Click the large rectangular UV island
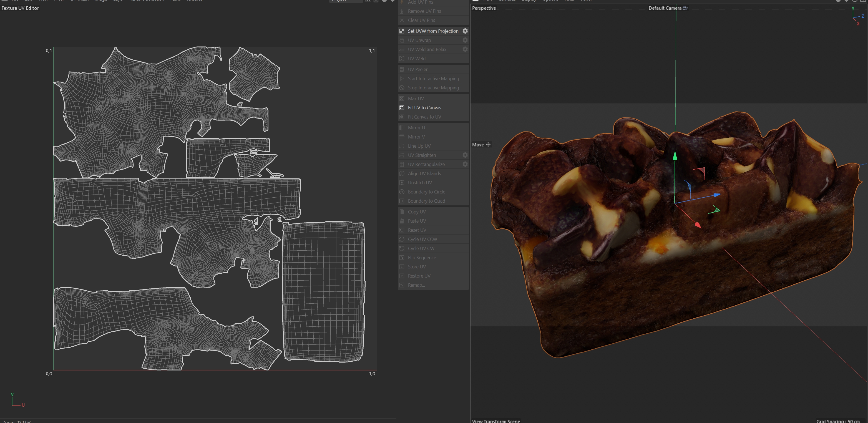This screenshot has height=423, width=868. click(323, 291)
